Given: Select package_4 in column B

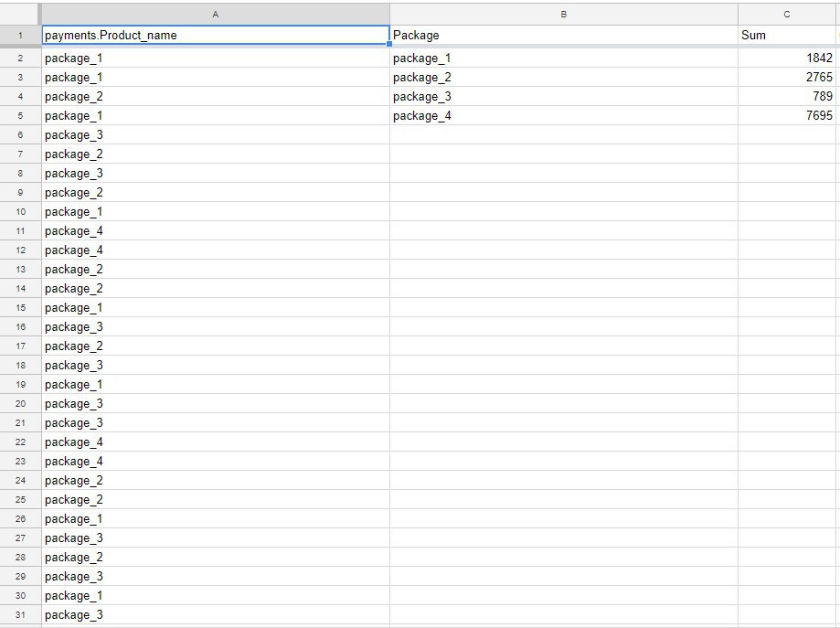Looking at the screenshot, I should coord(564,116).
